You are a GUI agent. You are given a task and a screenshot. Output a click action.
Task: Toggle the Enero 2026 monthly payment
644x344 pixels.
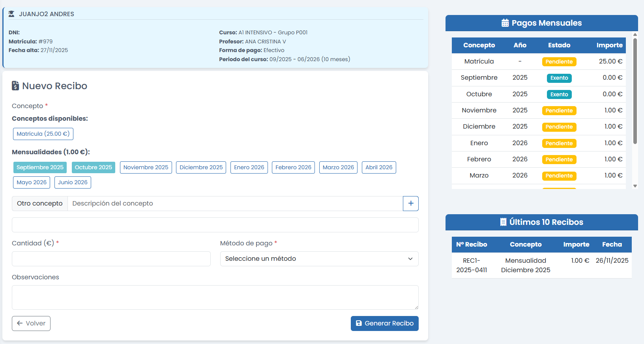pos(249,168)
